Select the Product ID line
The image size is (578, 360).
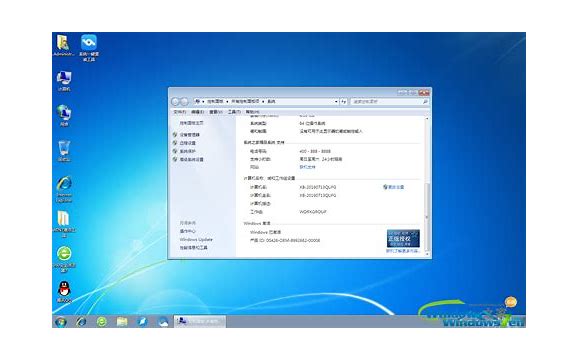click(285, 241)
